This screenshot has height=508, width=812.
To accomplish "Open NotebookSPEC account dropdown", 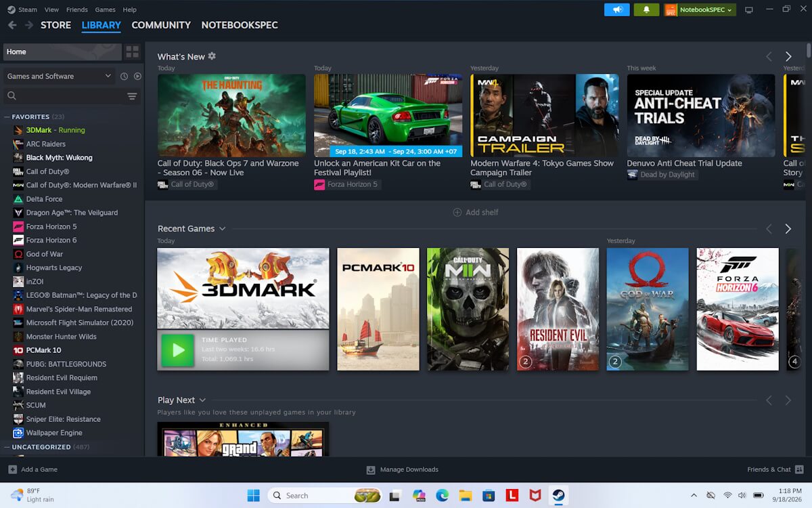I will 700,9.
